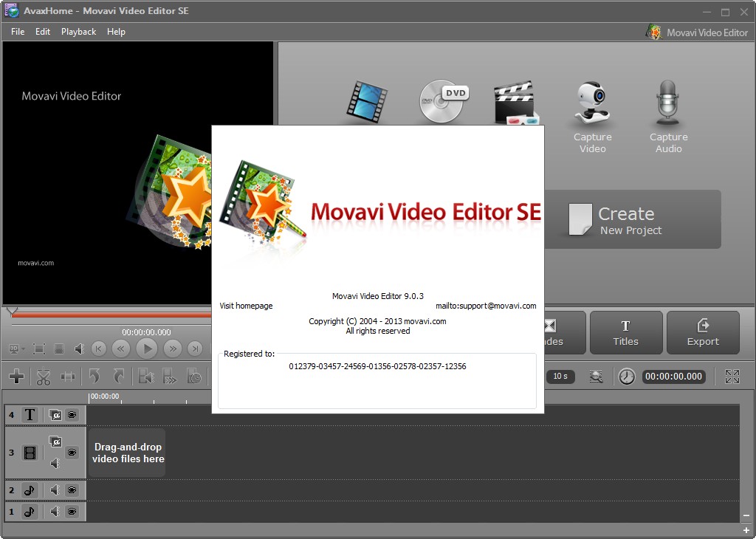756x539 pixels.
Task: Jump to the start of the video
Action: pos(99,349)
